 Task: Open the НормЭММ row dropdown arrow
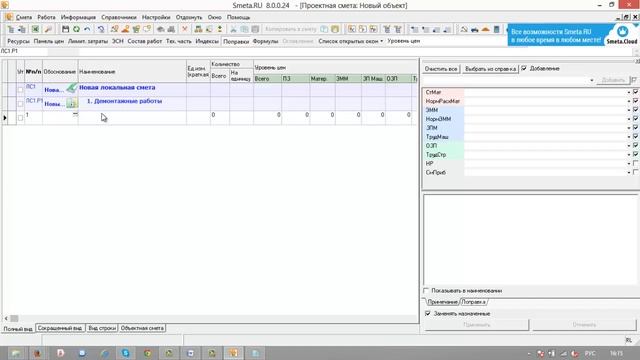629,119
